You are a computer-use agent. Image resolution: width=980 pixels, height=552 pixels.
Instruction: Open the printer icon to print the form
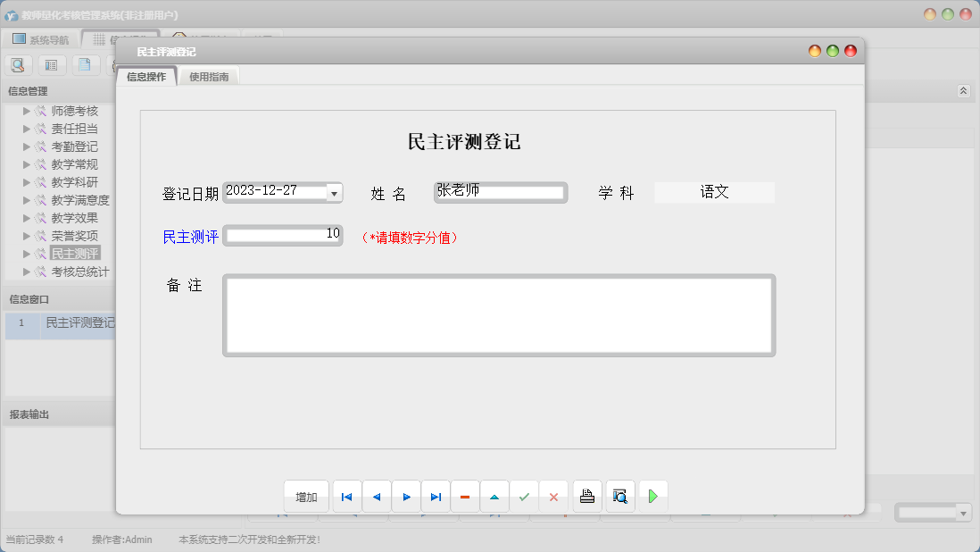pyautogui.click(x=586, y=496)
